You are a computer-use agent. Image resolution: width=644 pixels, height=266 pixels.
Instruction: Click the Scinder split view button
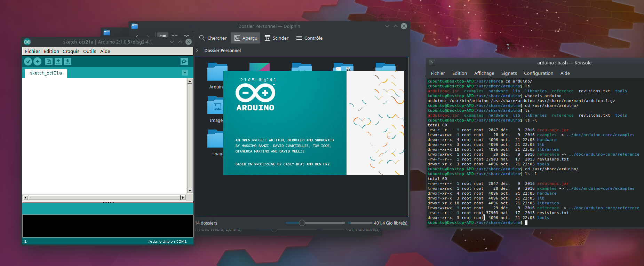(277, 38)
